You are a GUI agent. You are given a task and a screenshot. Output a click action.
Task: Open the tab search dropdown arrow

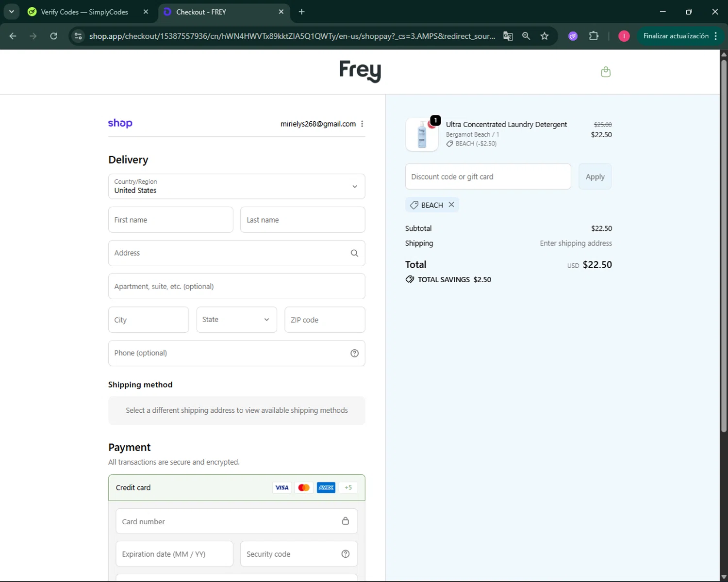point(12,12)
